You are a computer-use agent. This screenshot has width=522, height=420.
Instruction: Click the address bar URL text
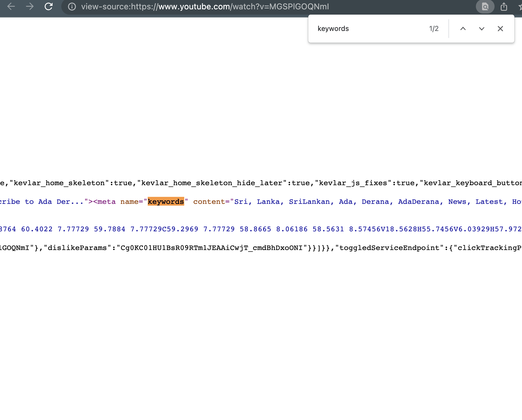point(205,7)
